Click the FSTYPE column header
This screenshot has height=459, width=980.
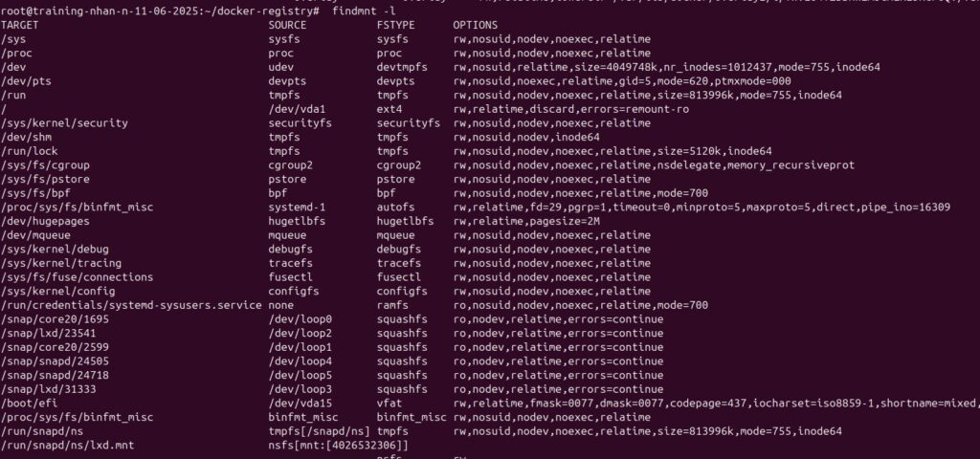396,24
